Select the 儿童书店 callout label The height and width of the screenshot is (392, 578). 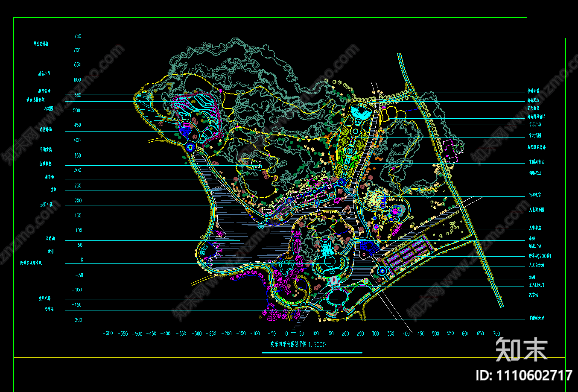click(535, 228)
